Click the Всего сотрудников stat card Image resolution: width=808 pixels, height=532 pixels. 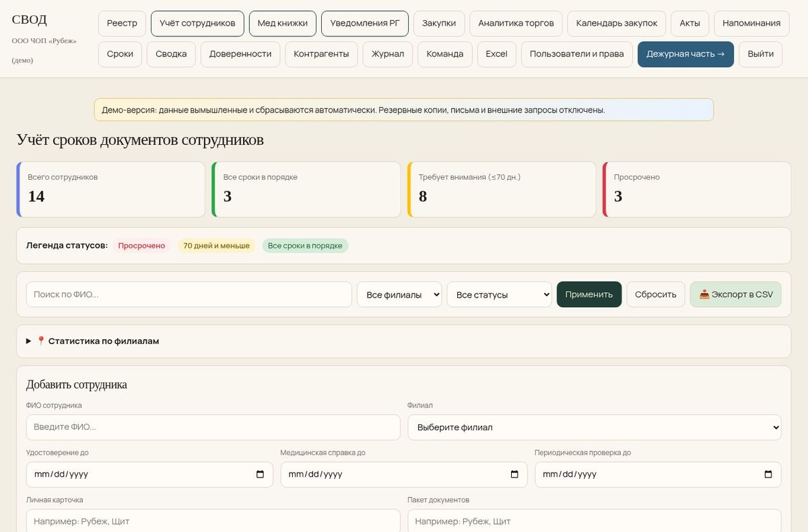tap(111, 189)
